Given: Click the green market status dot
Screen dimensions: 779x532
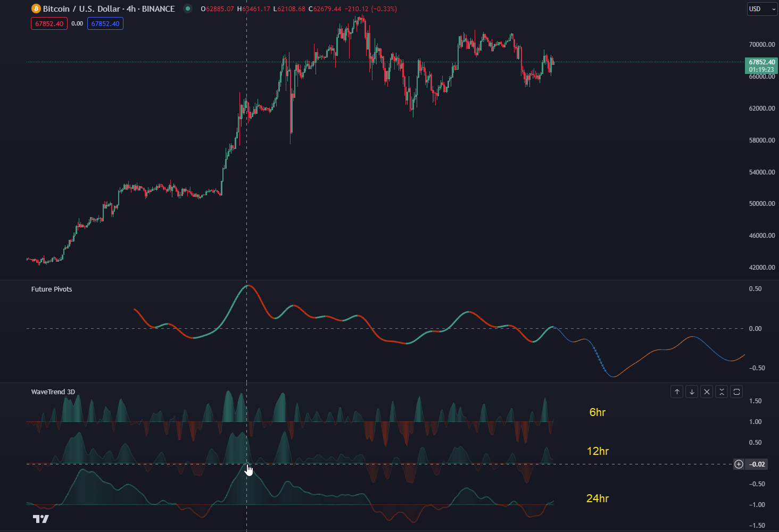Looking at the screenshot, I should 187,9.
